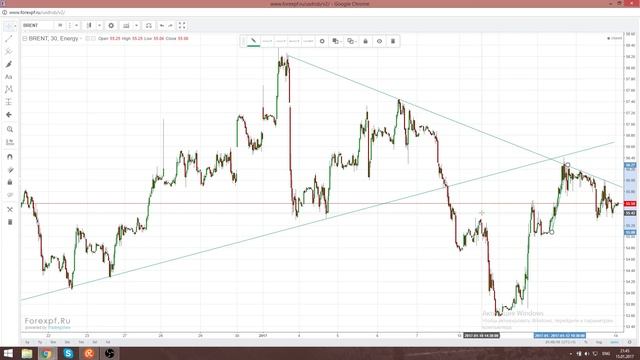This screenshot has width=640, height=360.
Task: Expand the chart style dropdown arrow
Action: pyautogui.click(x=99, y=25)
